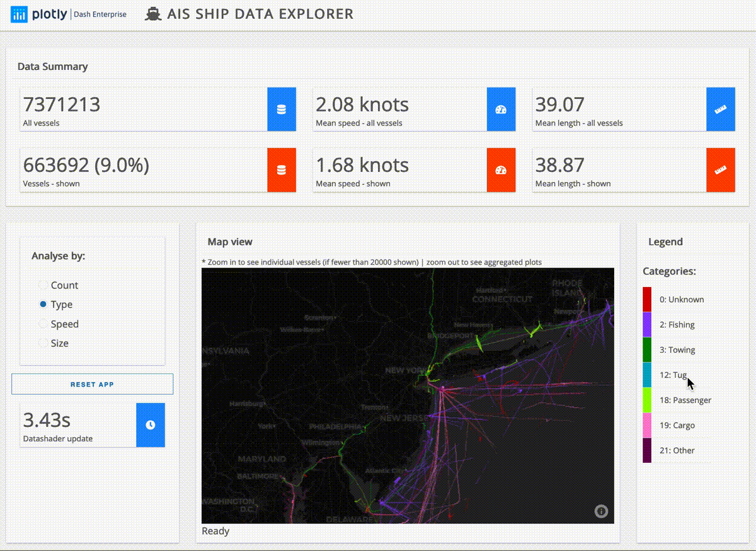Click the '663692 (9.0%)' vessels shown value
The image size is (756, 551).
[x=86, y=166]
